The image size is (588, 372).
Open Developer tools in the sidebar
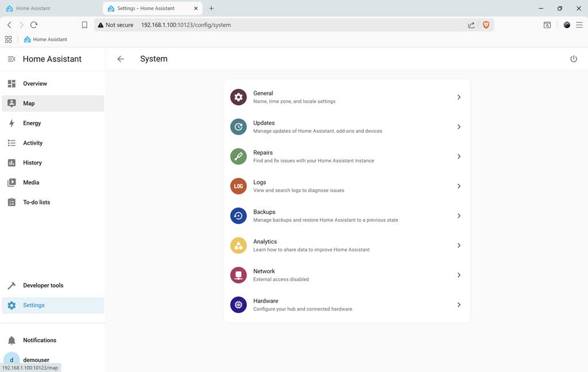[53, 285]
